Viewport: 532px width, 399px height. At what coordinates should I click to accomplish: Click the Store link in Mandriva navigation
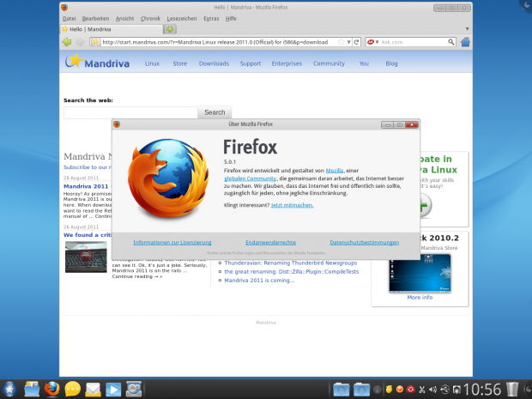point(180,63)
